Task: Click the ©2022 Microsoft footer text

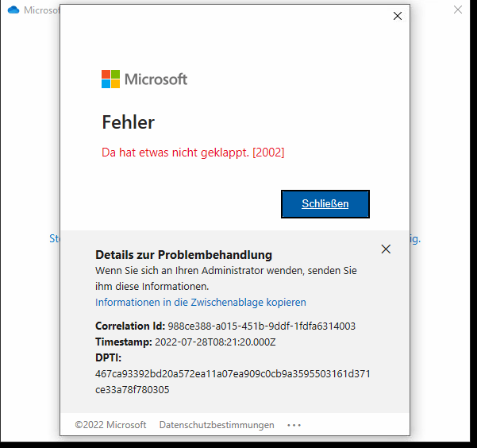Action: (110, 425)
